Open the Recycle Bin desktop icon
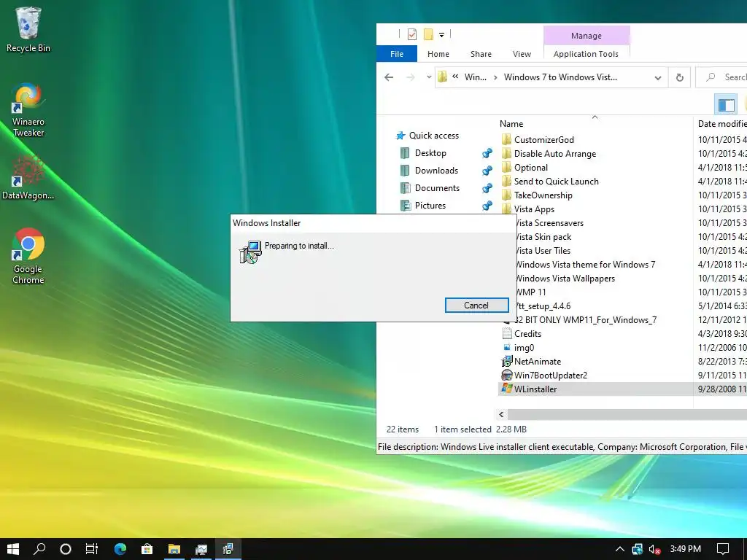This screenshot has width=747, height=560. 28,29
